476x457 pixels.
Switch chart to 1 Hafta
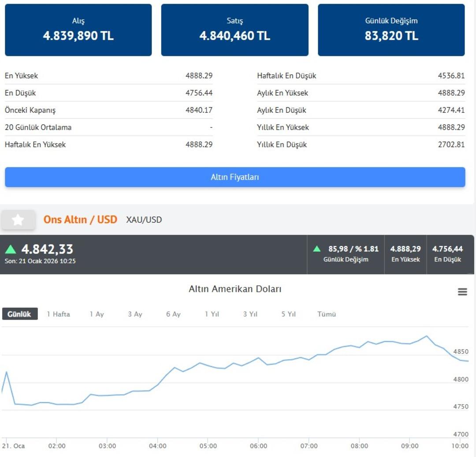59,314
